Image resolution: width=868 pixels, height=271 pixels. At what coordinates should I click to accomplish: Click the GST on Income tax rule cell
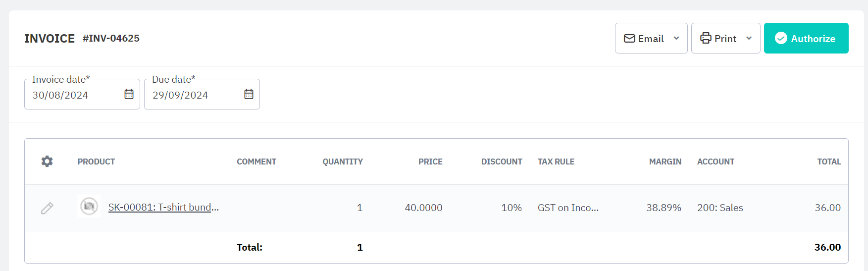568,208
